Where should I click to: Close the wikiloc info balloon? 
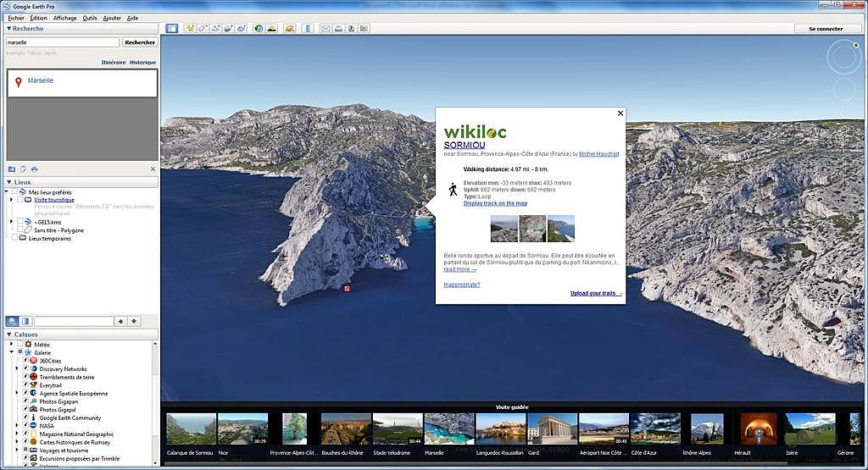pyautogui.click(x=620, y=113)
